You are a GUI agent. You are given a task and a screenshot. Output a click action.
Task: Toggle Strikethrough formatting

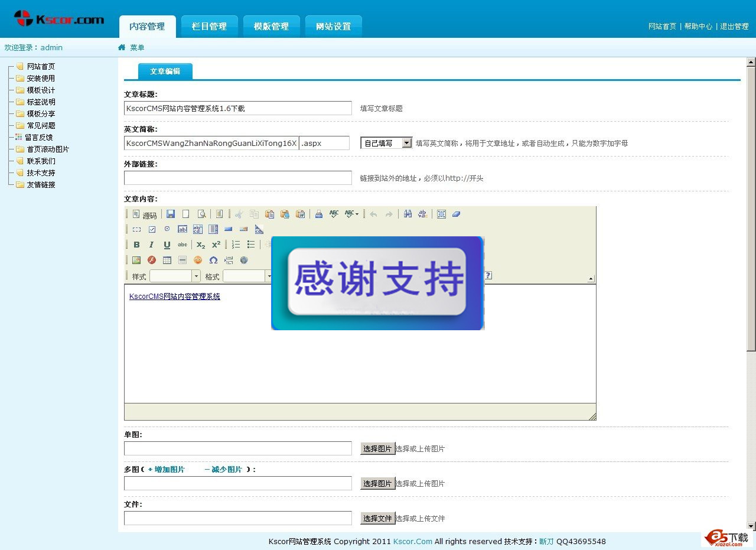click(183, 245)
